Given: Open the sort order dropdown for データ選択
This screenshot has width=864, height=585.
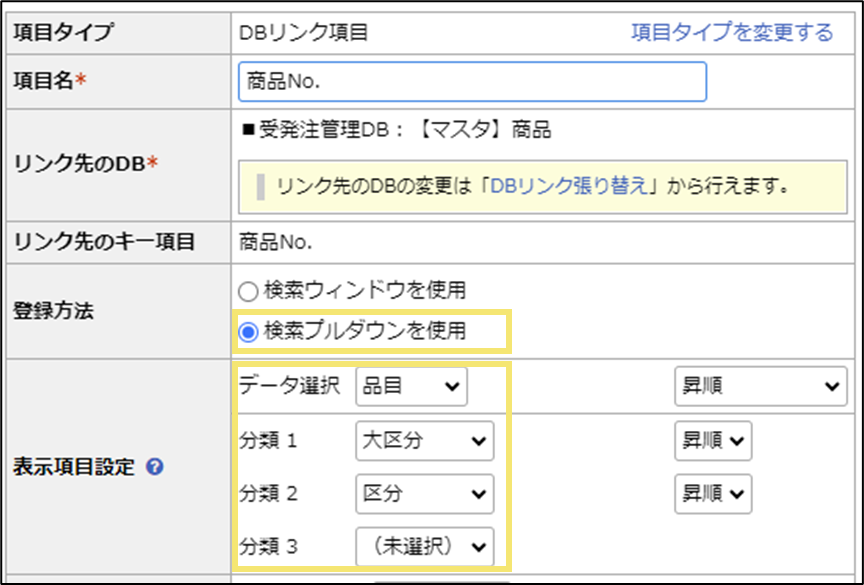Looking at the screenshot, I should pos(760,387).
